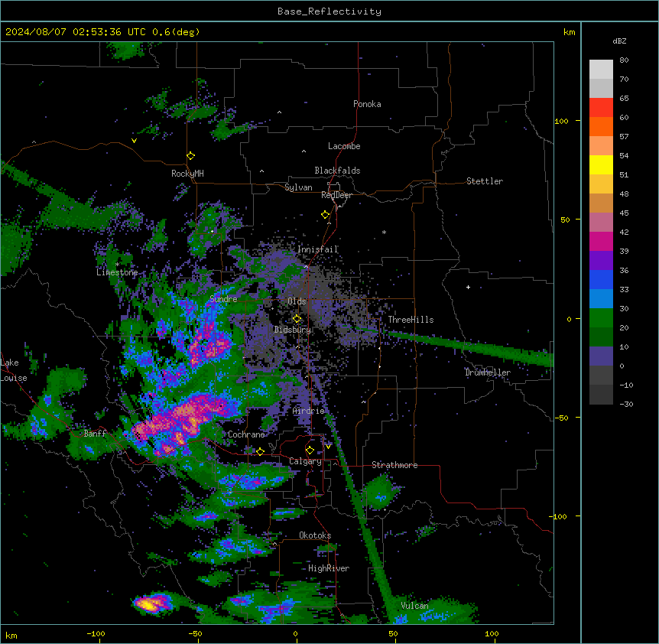Pick the blue 36 dBZ legend color
The width and height of the screenshot is (659, 644).
coord(601,279)
